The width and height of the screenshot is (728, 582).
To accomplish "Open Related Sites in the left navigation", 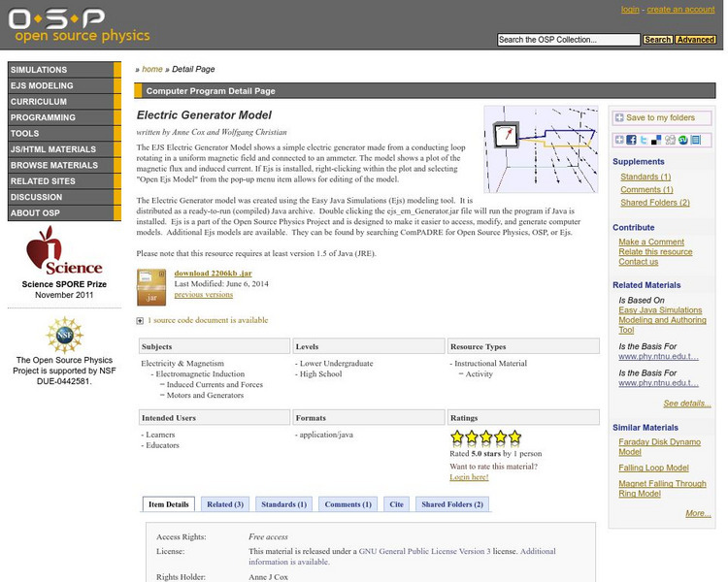I will coord(64,181).
